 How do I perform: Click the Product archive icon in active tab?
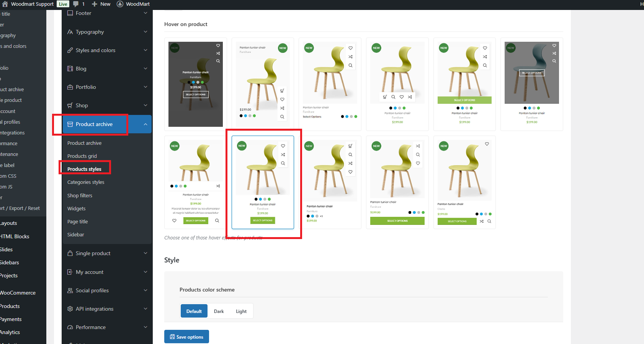click(70, 124)
